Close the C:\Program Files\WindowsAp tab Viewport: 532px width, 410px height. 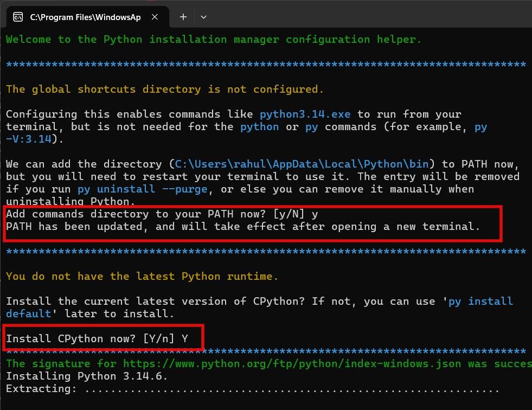[155, 17]
